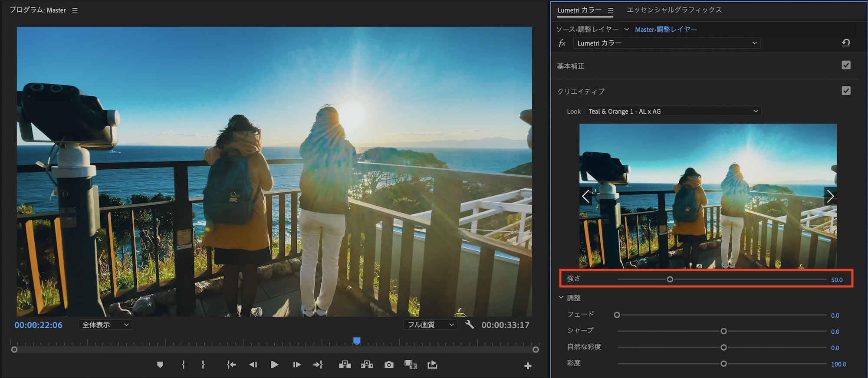Jump to In point button

(x=231, y=365)
